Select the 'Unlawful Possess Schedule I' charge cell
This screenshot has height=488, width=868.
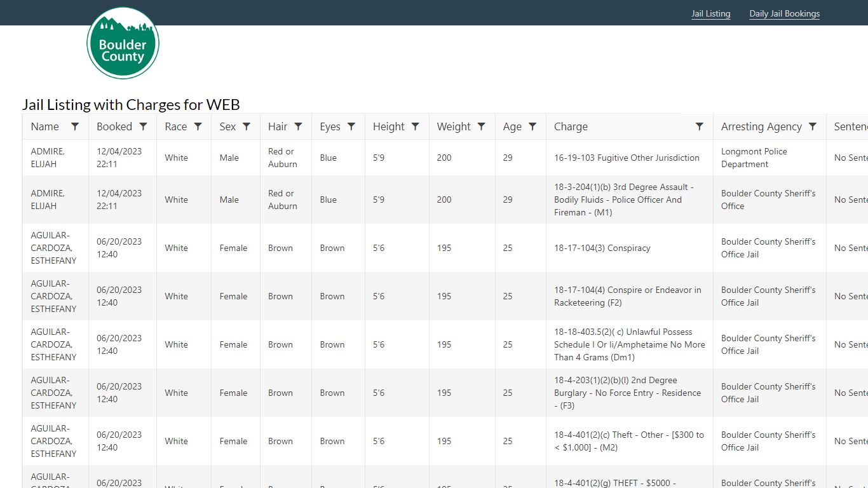(629, 344)
